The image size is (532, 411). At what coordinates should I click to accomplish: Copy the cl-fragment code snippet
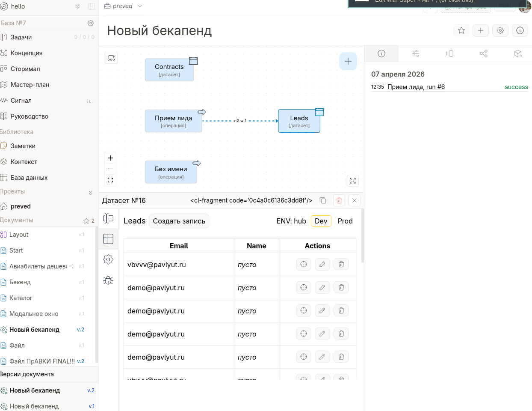coord(323,200)
